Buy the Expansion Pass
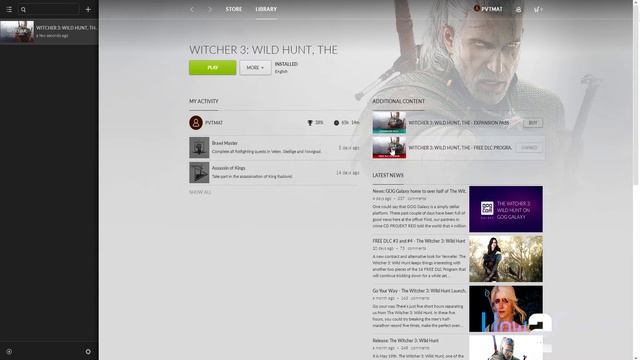 [x=533, y=123]
